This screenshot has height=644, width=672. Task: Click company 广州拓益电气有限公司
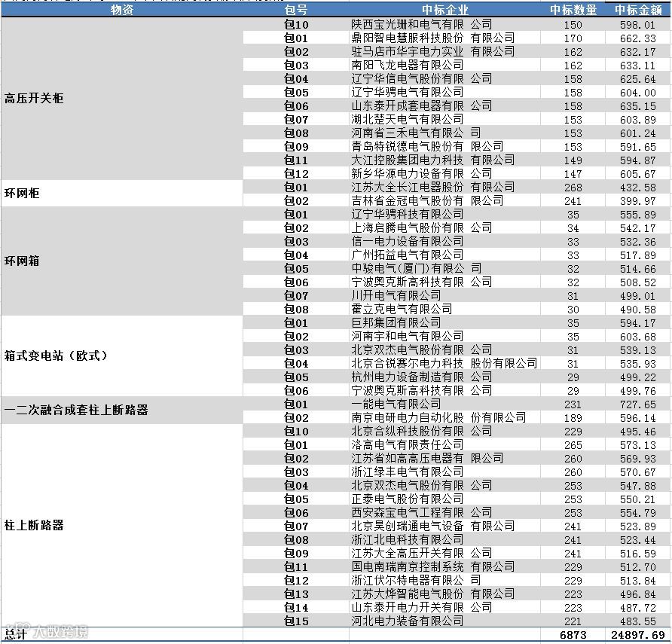click(408, 255)
